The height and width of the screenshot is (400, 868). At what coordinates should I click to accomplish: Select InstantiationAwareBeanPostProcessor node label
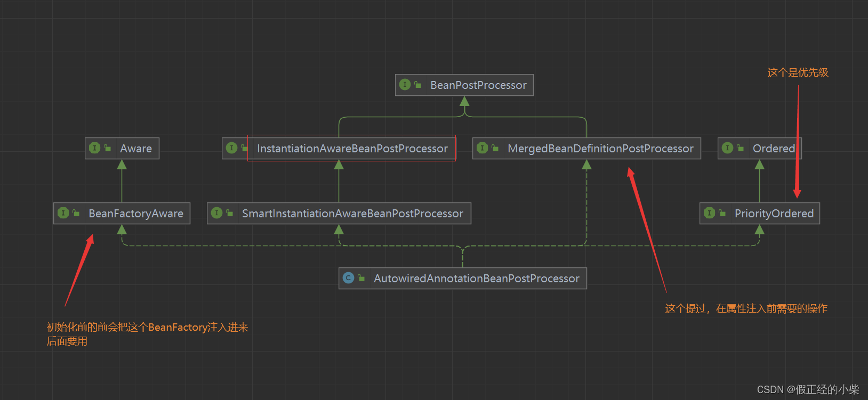pyautogui.click(x=352, y=149)
